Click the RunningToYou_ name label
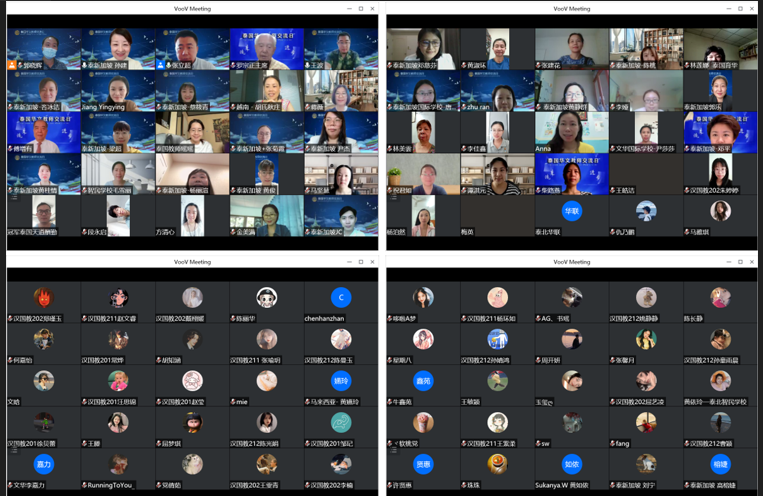 [109, 485]
